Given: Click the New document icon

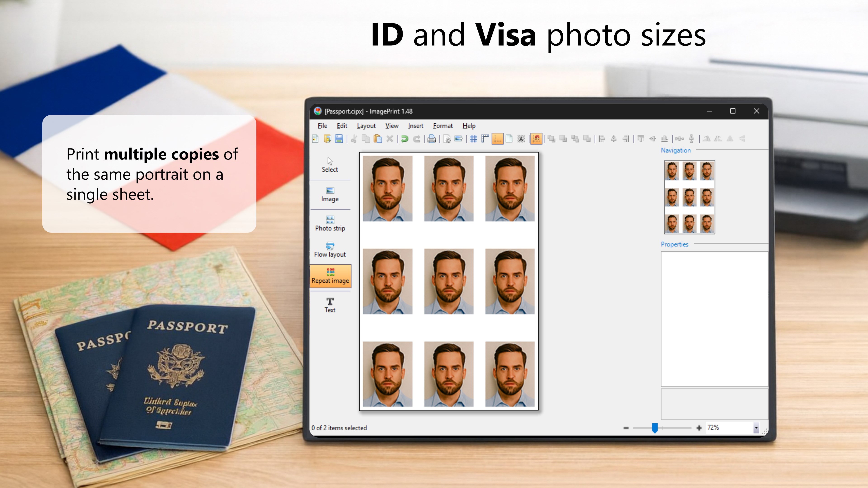Looking at the screenshot, I should (x=315, y=139).
